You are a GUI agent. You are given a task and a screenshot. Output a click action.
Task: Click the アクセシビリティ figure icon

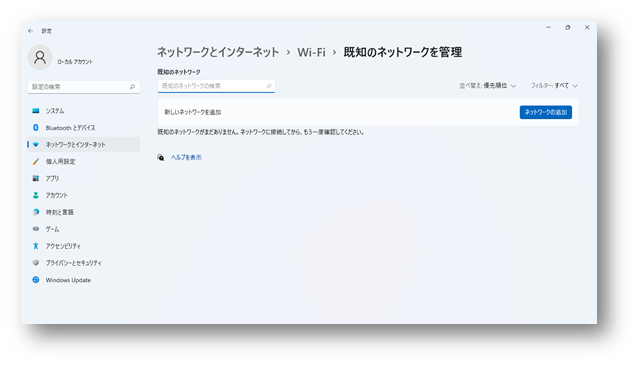(36, 246)
